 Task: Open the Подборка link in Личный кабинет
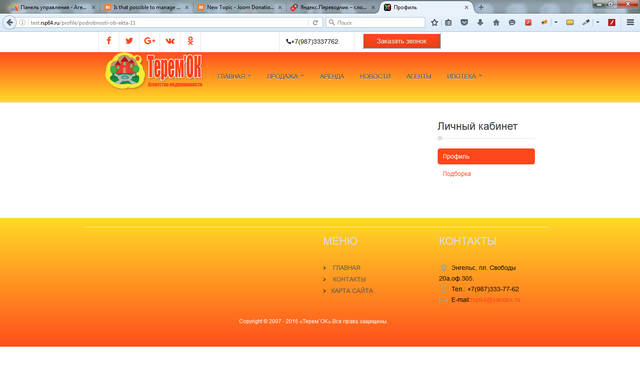click(457, 174)
